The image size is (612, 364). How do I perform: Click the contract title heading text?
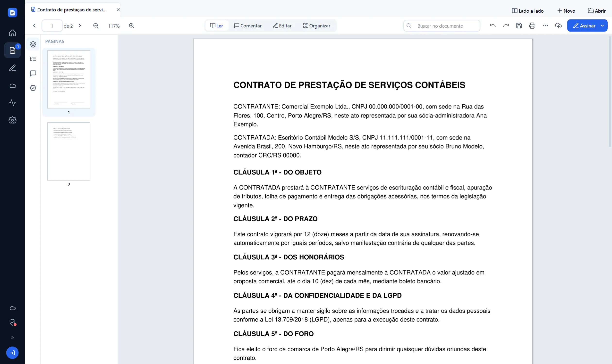[349, 85]
